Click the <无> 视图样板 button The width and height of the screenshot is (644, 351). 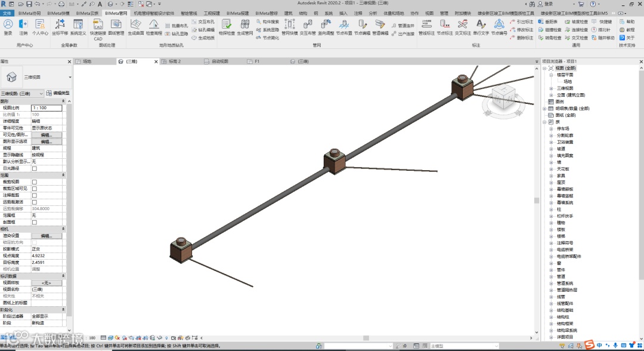tap(47, 283)
